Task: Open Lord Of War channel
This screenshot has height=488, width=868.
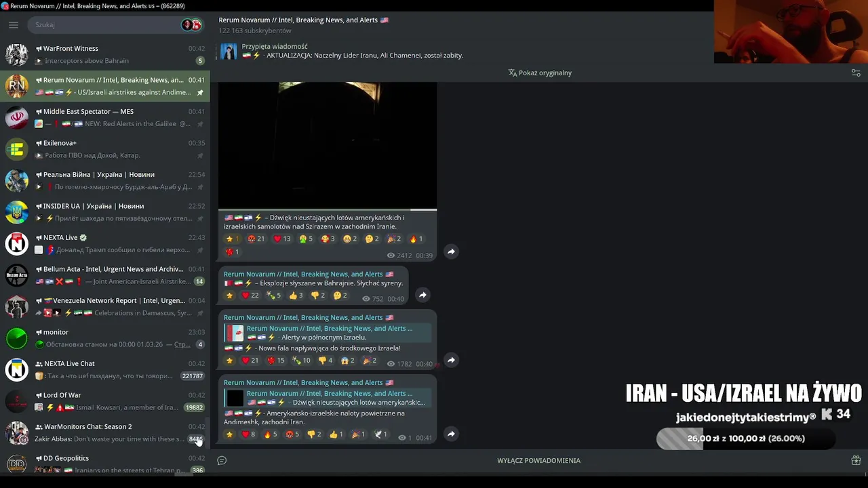Action: click(105, 401)
